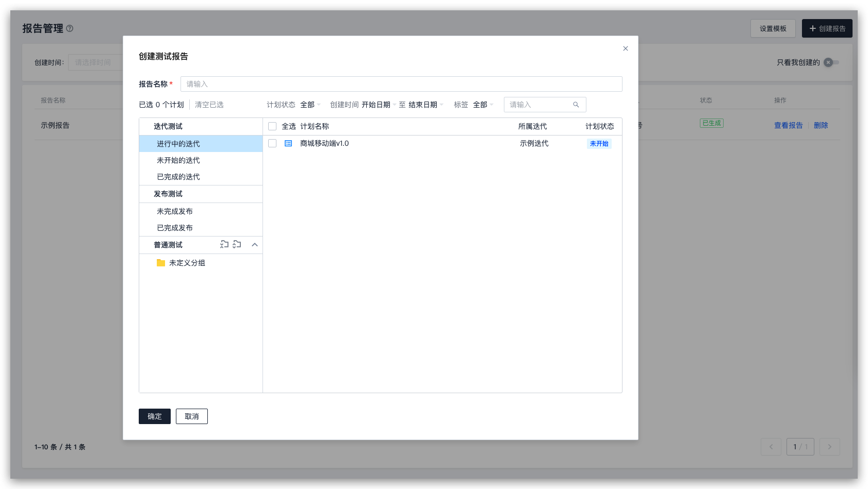Click 清空已选 to clear selection
868x489 pixels.
click(209, 105)
